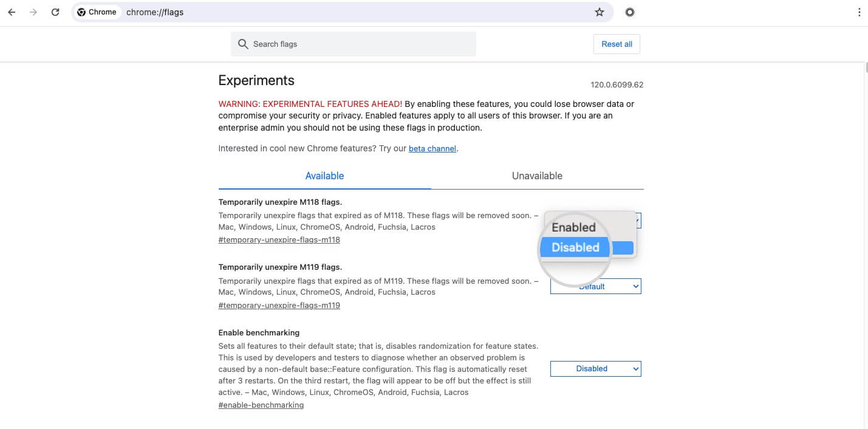Select Enabled in the open dropdown list
The height and width of the screenshot is (429, 868).
pyautogui.click(x=573, y=227)
